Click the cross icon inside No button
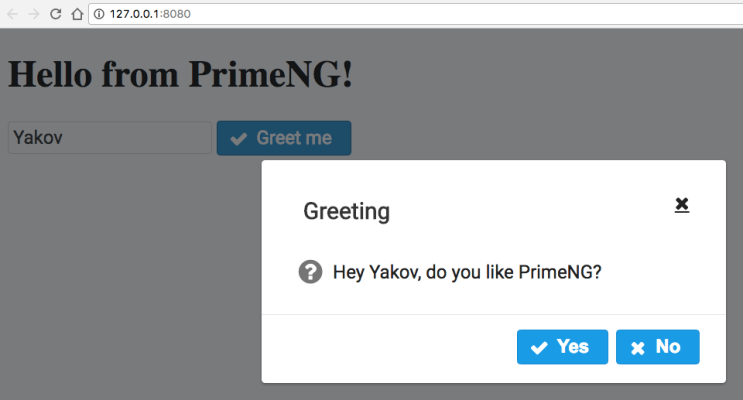 [x=637, y=348]
